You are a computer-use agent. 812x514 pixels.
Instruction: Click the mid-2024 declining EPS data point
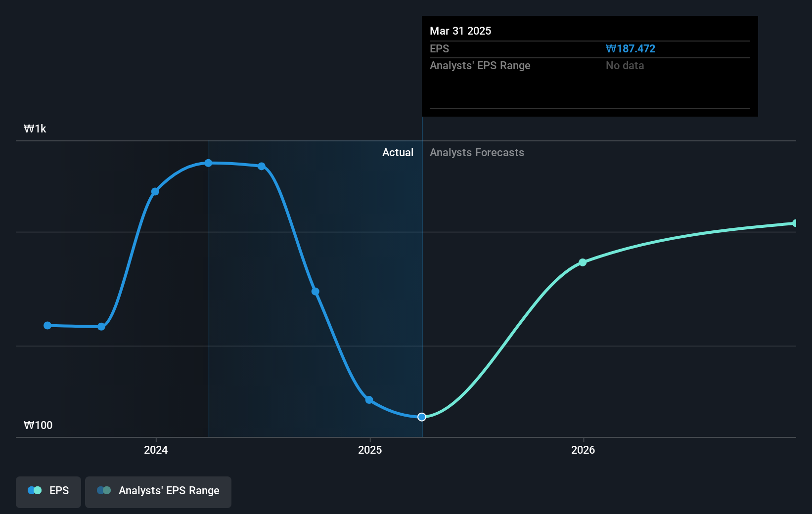coord(316,292)
